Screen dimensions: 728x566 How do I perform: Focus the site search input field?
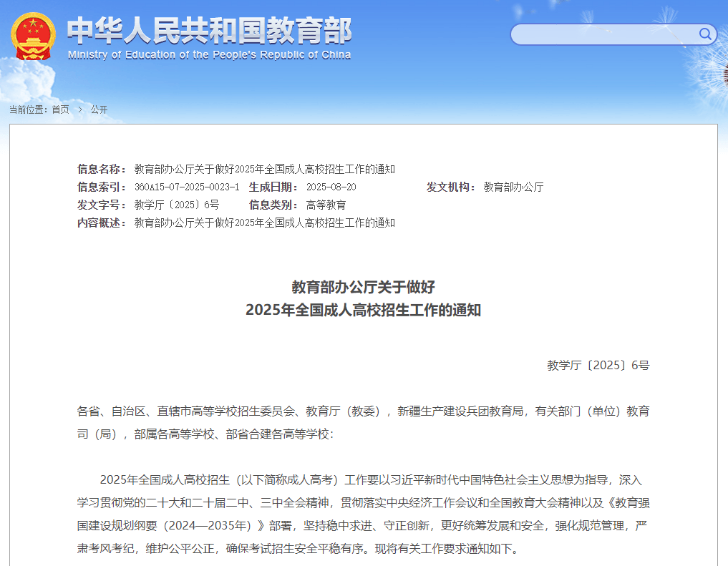(613, 34)
